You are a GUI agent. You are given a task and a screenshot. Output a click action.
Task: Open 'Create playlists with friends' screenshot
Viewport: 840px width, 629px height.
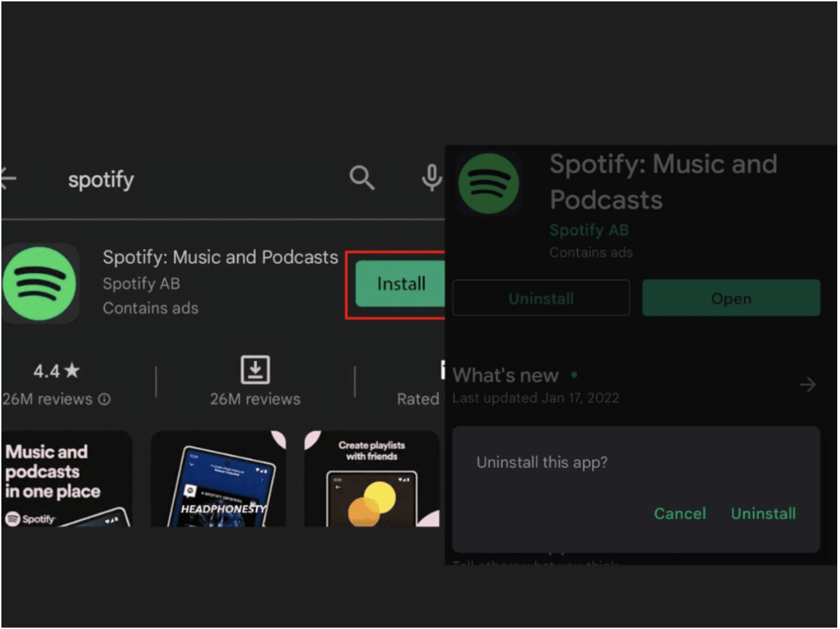tap(372, 479)
